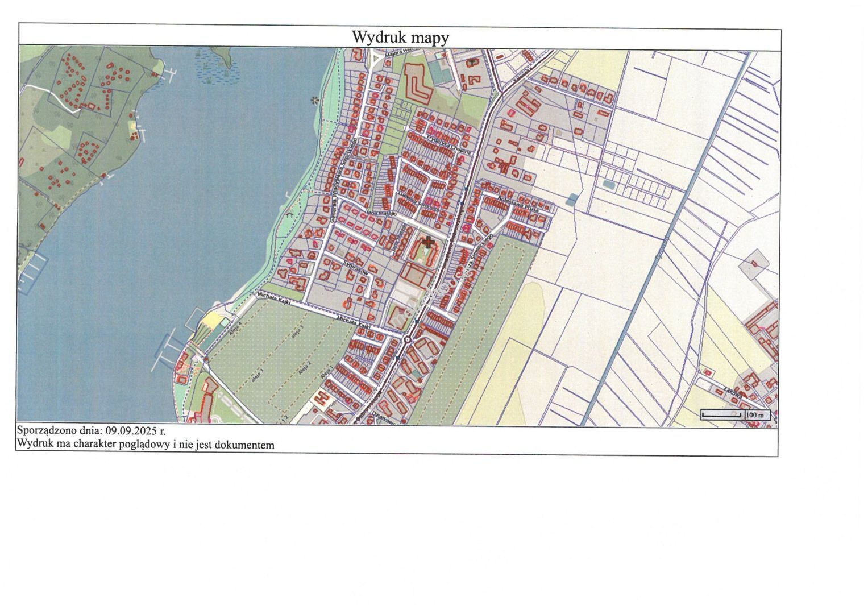Click the small blue pond east of town
Image resolution: width=868 pixels, height=614 pixels.
click(x=571, y=199)
